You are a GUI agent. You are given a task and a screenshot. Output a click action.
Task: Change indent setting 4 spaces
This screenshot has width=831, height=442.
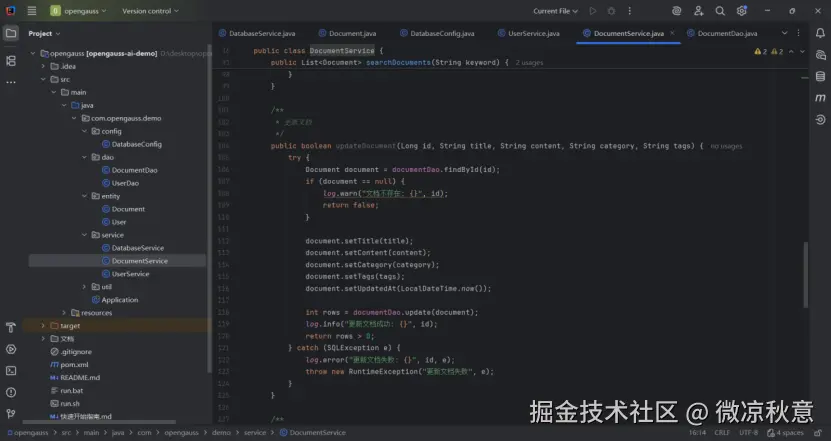point(785,432)
